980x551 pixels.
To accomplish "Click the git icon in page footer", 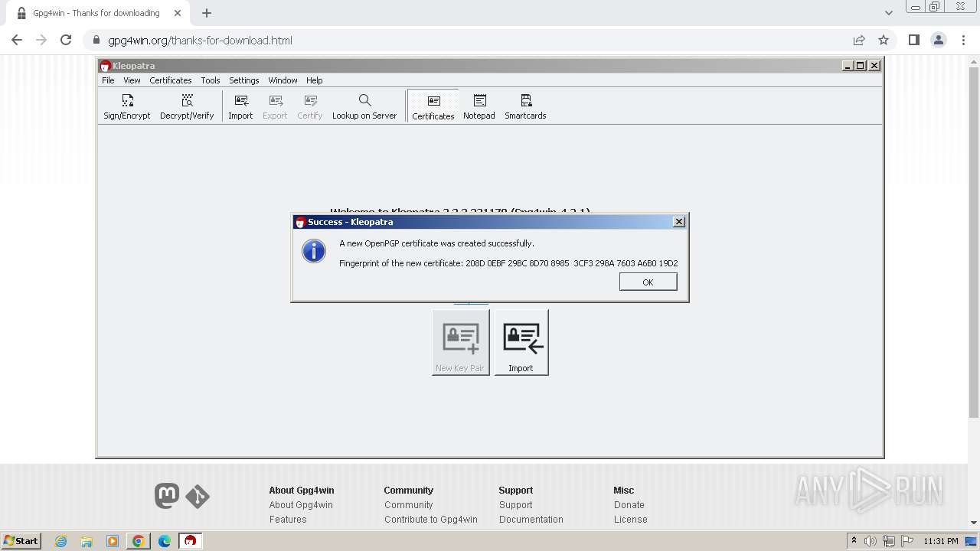I will click(198, 497).
